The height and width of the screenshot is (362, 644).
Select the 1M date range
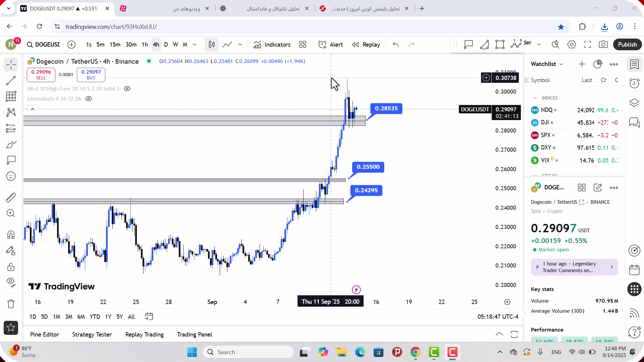pos(56,317)
